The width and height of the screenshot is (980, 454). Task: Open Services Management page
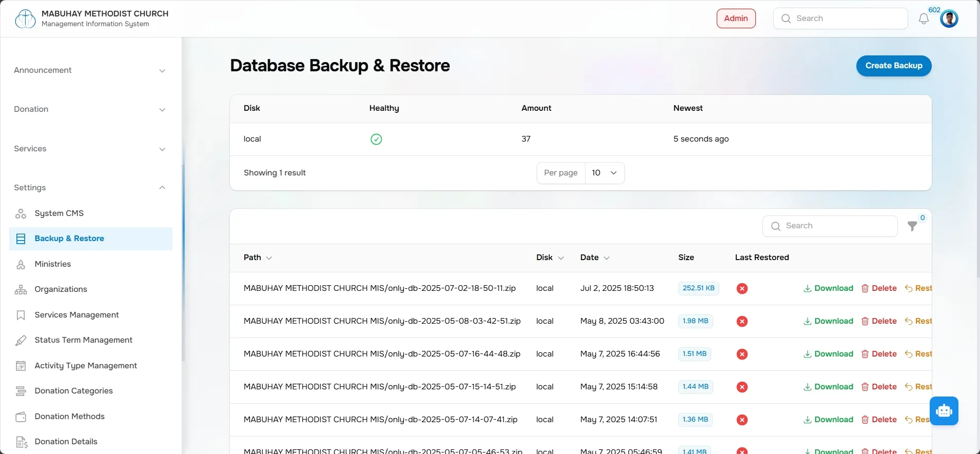[x=90, y=315]
